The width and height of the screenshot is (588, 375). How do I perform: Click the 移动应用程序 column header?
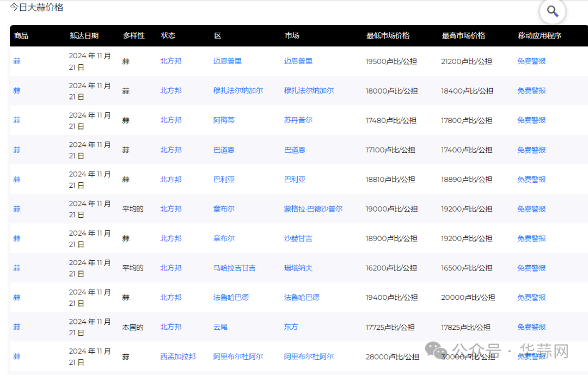click(539, 35)
